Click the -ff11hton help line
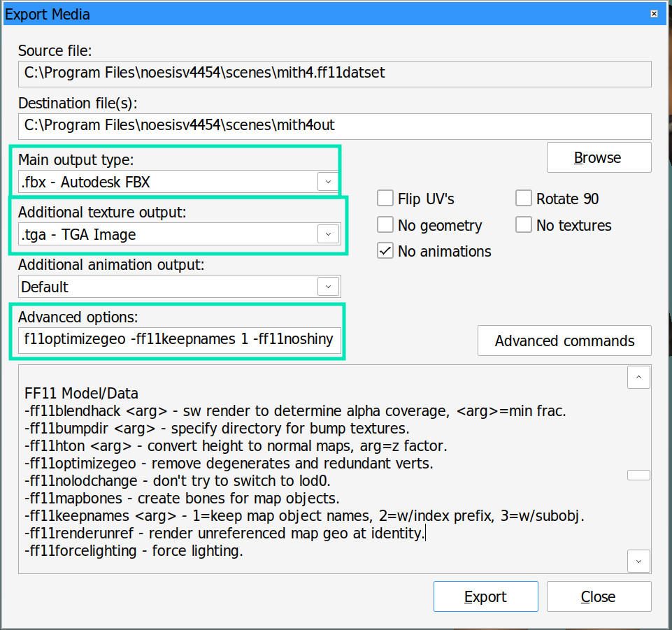Image resolution: width=672 pixels, height=630 pixels. click(x=236, y=446)
